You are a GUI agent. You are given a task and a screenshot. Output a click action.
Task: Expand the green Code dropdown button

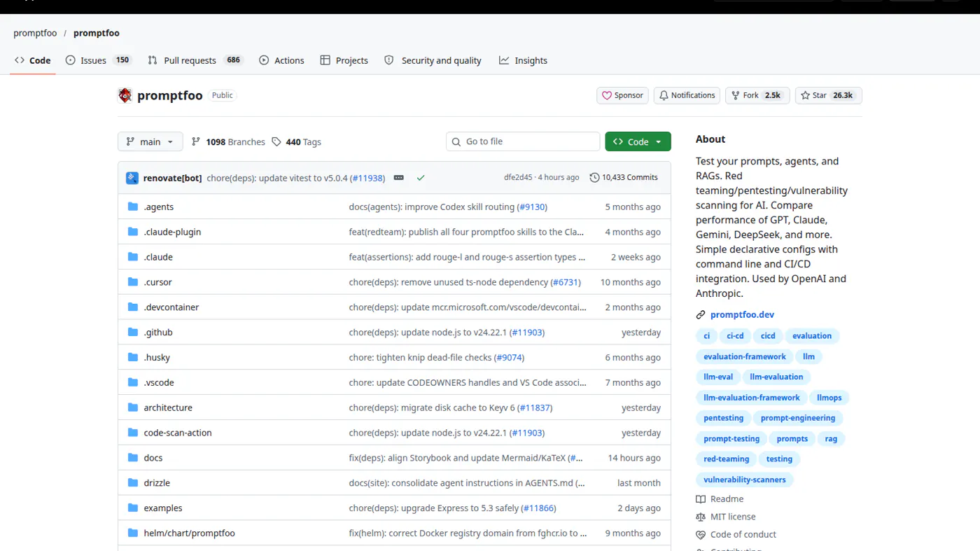point(638,141)
